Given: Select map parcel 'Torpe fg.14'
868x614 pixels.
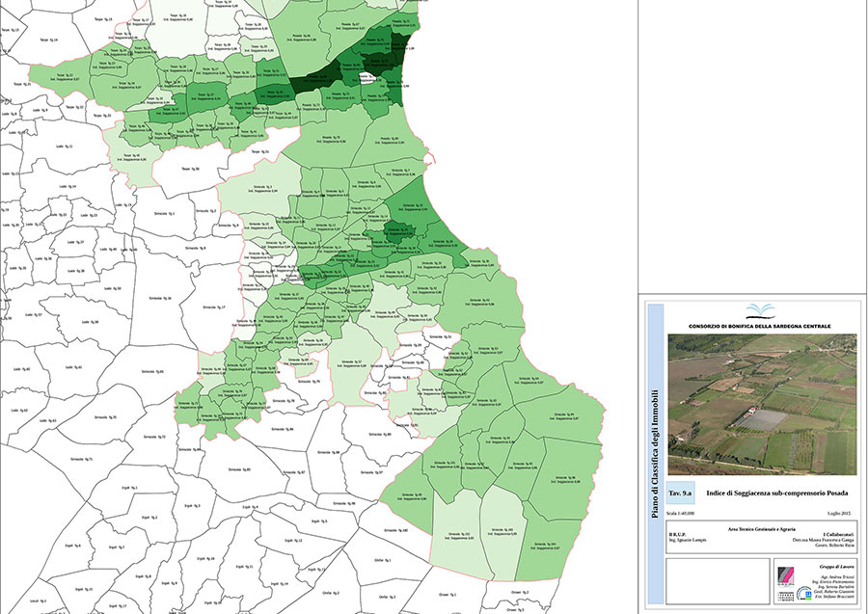Looking at the screenshot, I should click(49, 40).
